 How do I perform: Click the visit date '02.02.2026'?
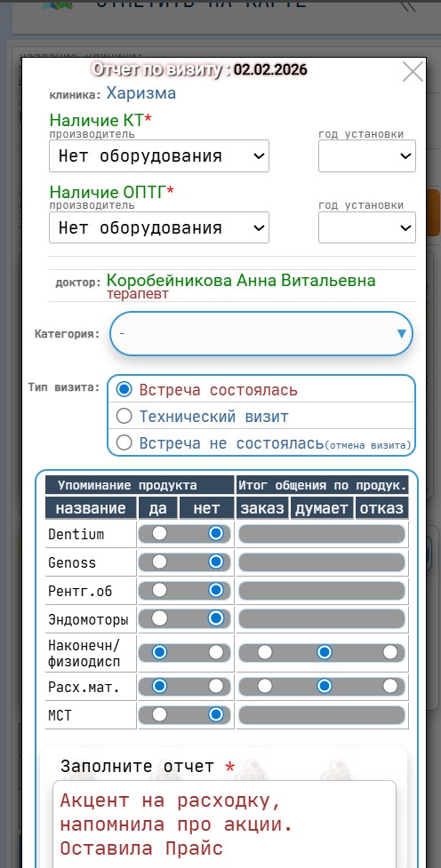[269, 70]
